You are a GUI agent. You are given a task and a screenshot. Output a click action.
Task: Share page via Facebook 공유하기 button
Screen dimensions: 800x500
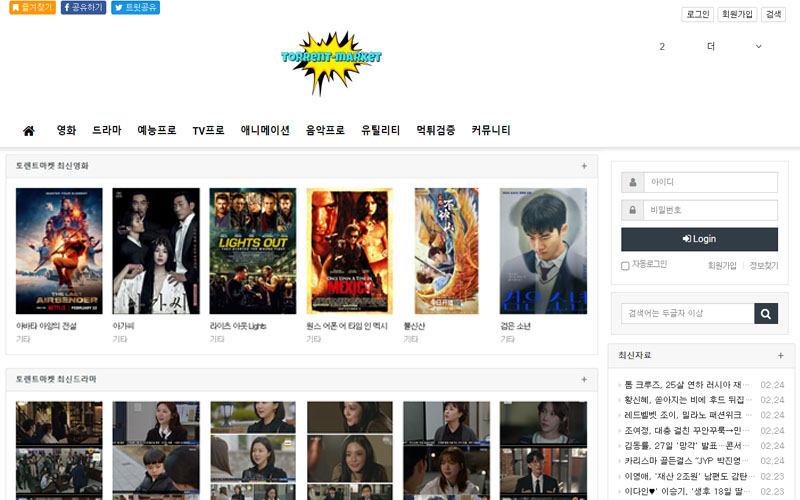pos(84,7)
